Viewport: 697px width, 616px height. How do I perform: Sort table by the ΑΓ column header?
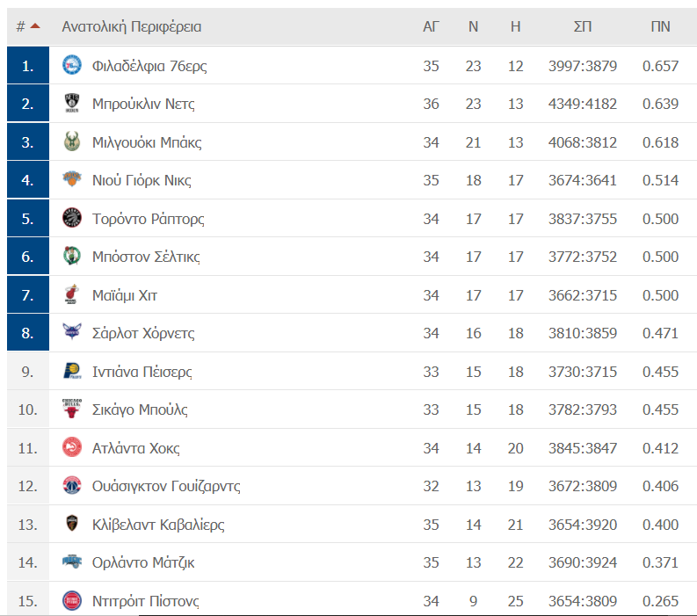click(x=431, y=26)
